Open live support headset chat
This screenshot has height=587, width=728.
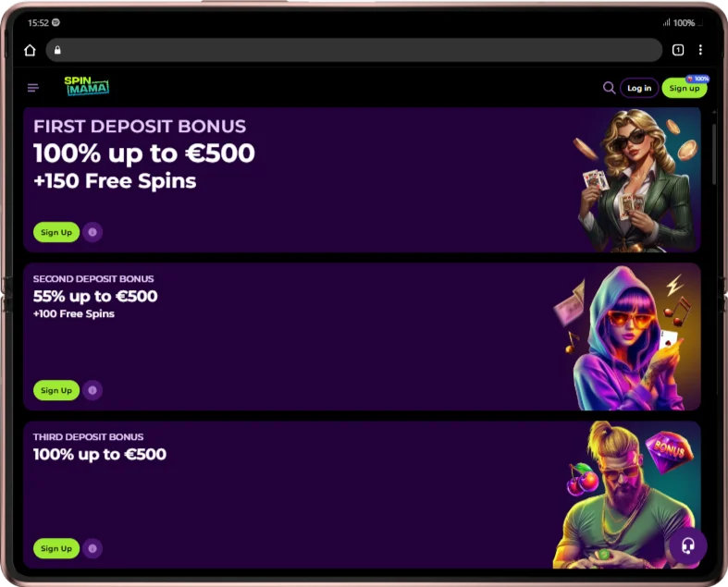click(x=688, y=545)
